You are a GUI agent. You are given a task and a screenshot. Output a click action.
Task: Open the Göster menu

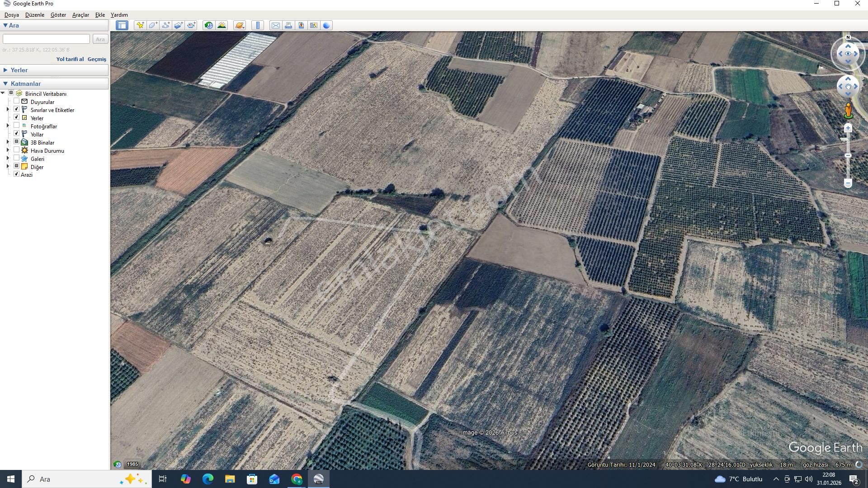58,15
